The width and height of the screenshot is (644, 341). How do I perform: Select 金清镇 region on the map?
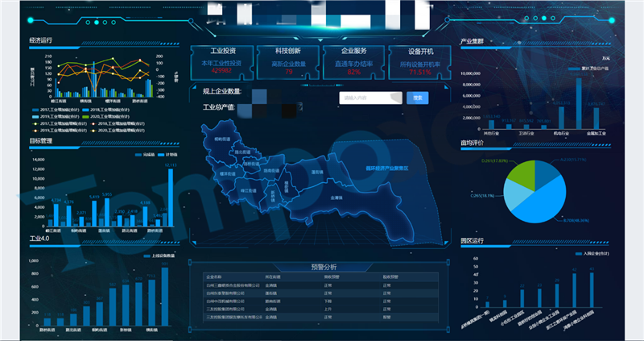tap(339, 196)
